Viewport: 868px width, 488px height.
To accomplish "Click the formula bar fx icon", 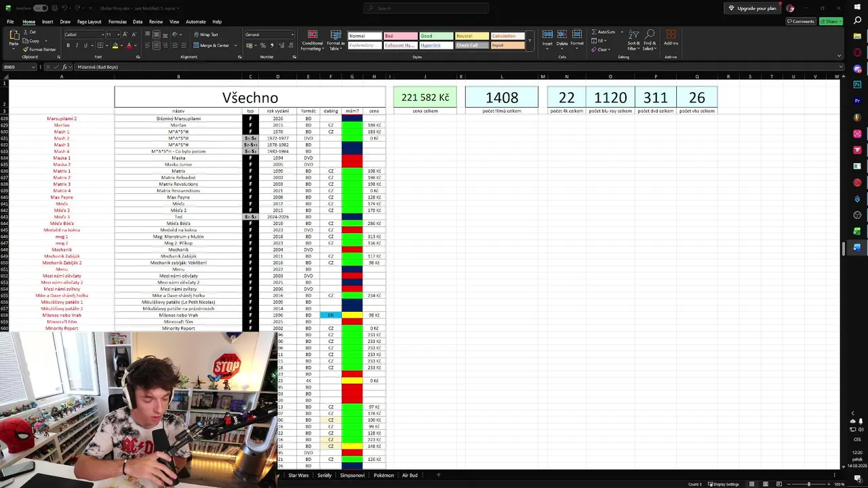I will tap(64, 67).
